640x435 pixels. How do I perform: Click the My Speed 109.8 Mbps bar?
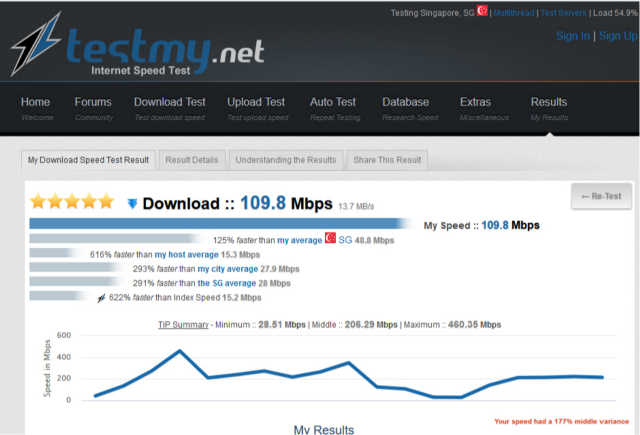[220, 223]
